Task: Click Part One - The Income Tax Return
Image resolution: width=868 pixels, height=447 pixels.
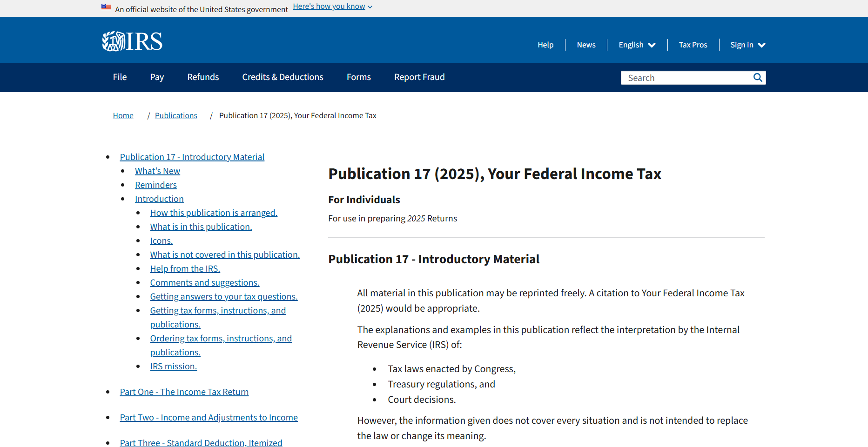Action: tap(184, 392)
